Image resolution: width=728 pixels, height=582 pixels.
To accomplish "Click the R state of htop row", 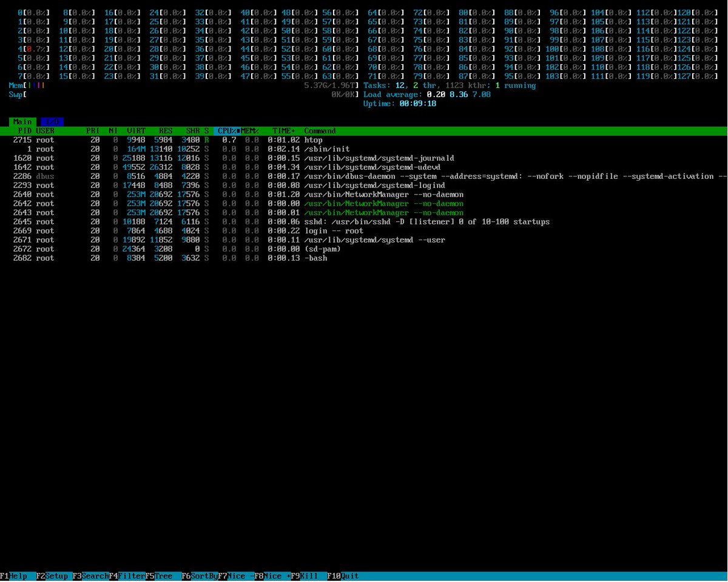I will [x=206, y=140].
